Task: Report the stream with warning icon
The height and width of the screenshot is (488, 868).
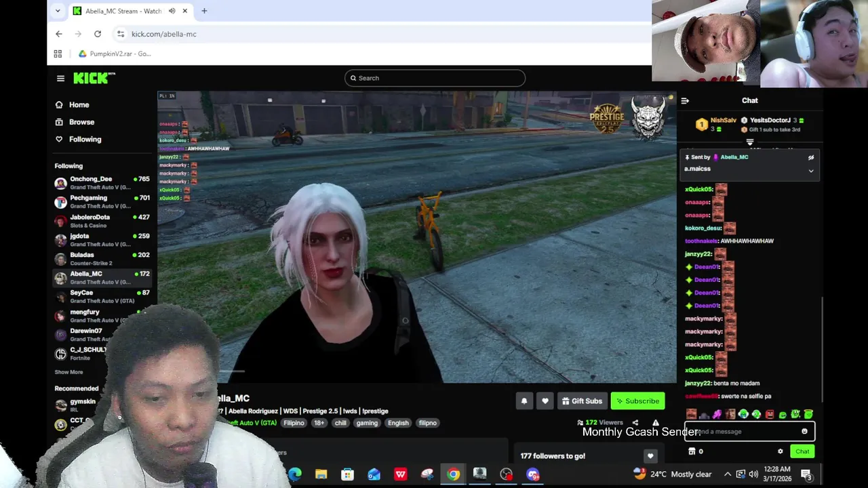Action: point(655,423)
